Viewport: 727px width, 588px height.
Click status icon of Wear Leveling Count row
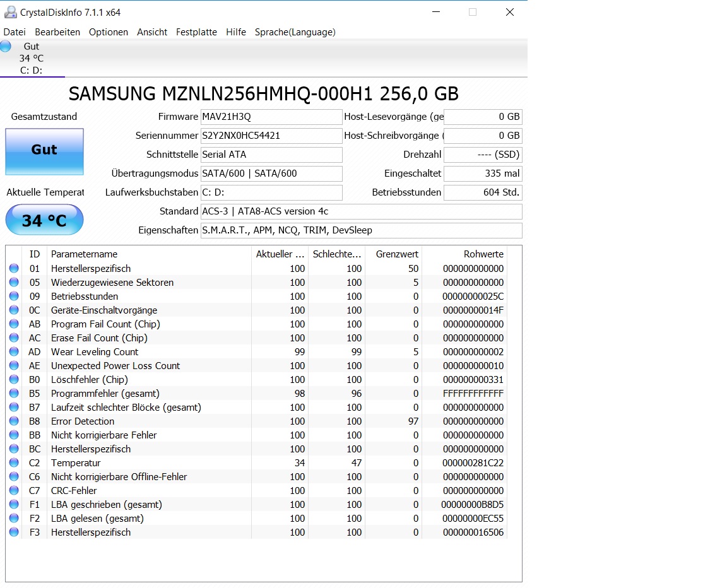14,351
